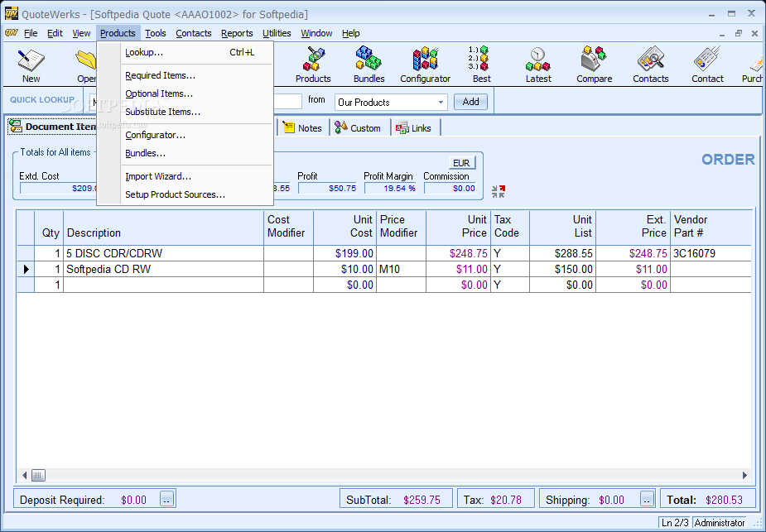
Task: Open the Utilities menu
Action: point(277,33)
